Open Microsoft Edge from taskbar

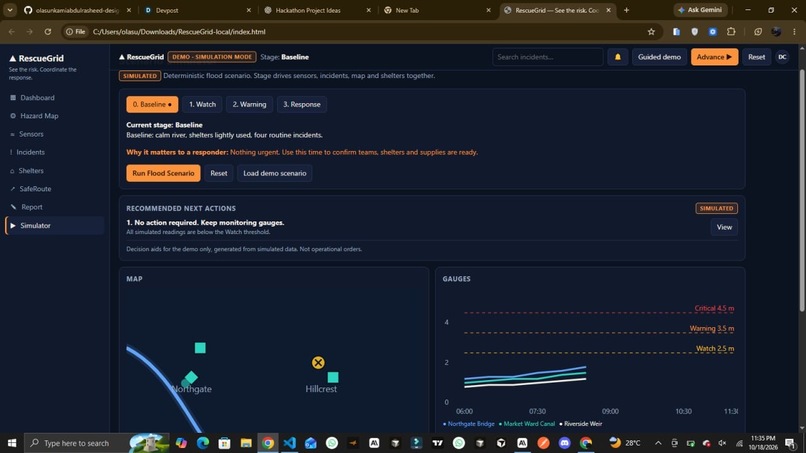coord(203,443)
